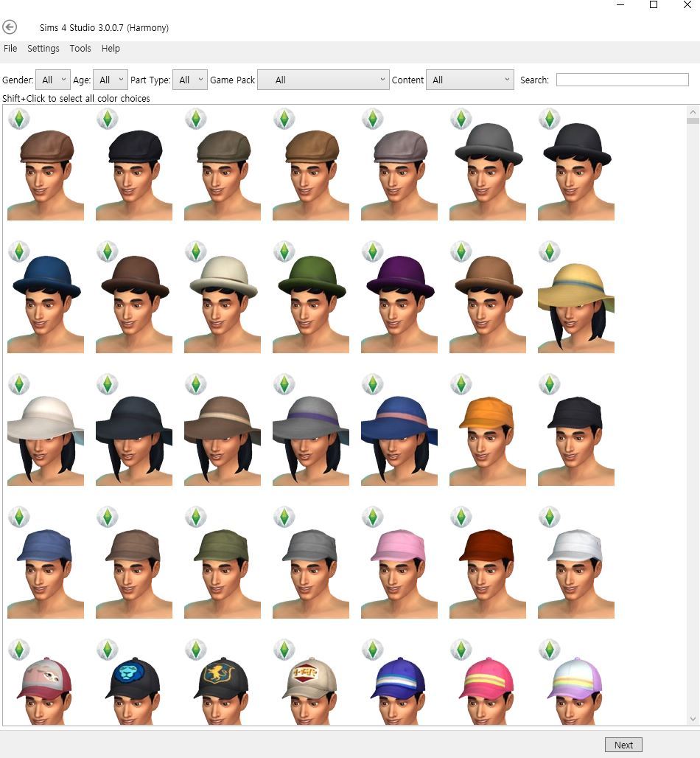Screen dimensions: 700x758
Task: Click plumbob icon above yellow straw hat
Action: tap(549, 251)
